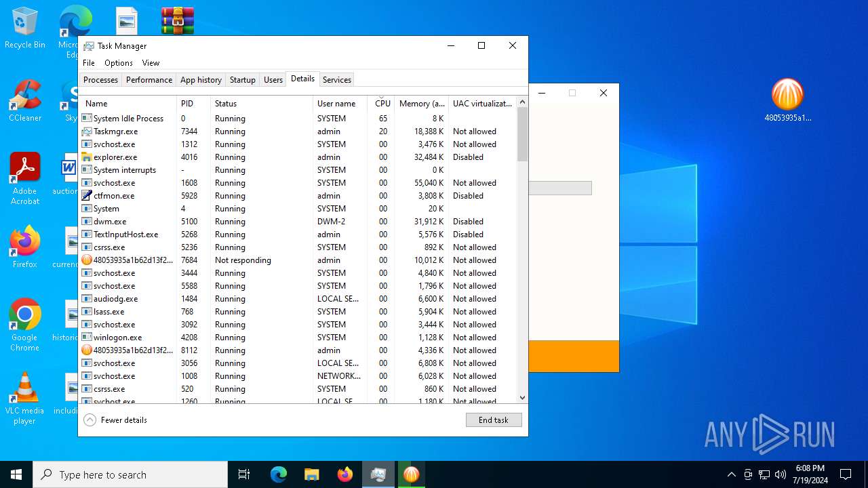Select svchost.exe row with PID 1312
Viewport: 868px width, 488px height.
pyautogui.click(x=298, y=144)
